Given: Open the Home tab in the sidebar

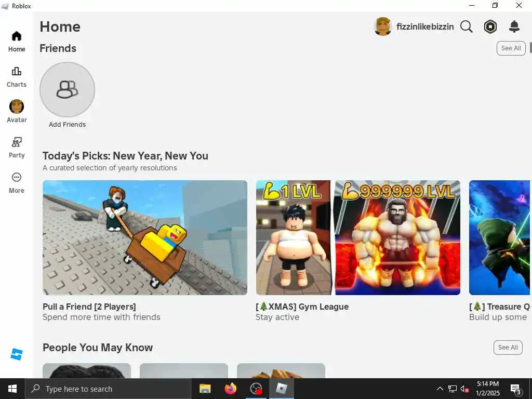Looking at the screenshot, I should coord(17,42).
